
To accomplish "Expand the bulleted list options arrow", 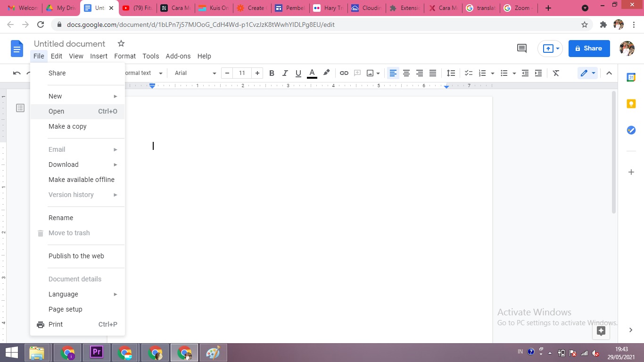I will point(514,73).
